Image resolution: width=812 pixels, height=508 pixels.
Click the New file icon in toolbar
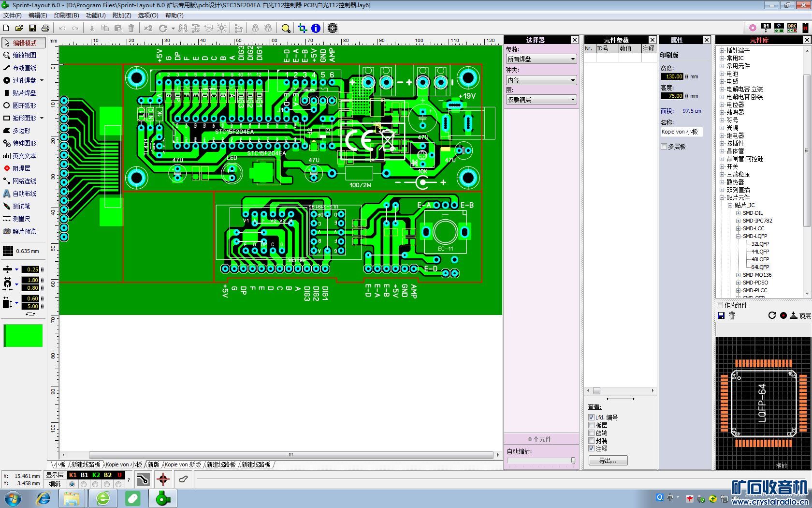6,28
